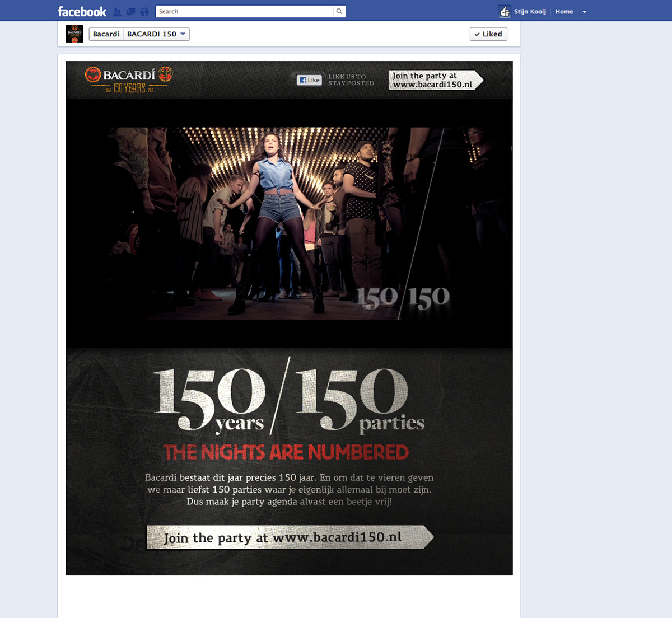This screenshot has height=618, width=672.
Task: Click the Bacardi page thumbnail
Action: click(x=74, y=34)
